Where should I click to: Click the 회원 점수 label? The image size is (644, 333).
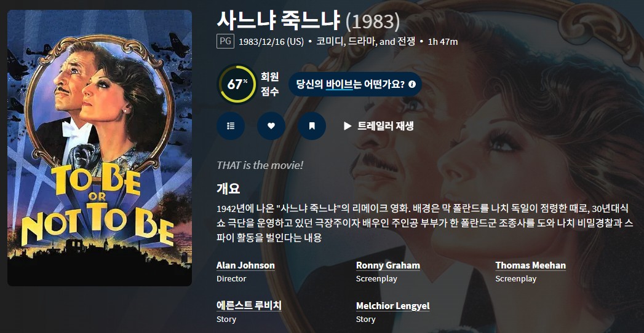point(270,84)
